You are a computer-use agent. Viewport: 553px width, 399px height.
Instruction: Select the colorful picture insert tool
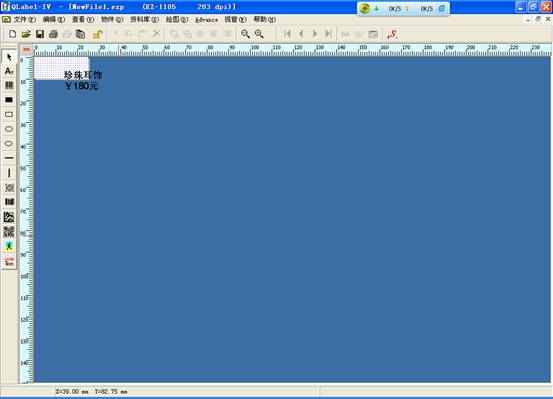pyautogui.click(x=9, y=246)
